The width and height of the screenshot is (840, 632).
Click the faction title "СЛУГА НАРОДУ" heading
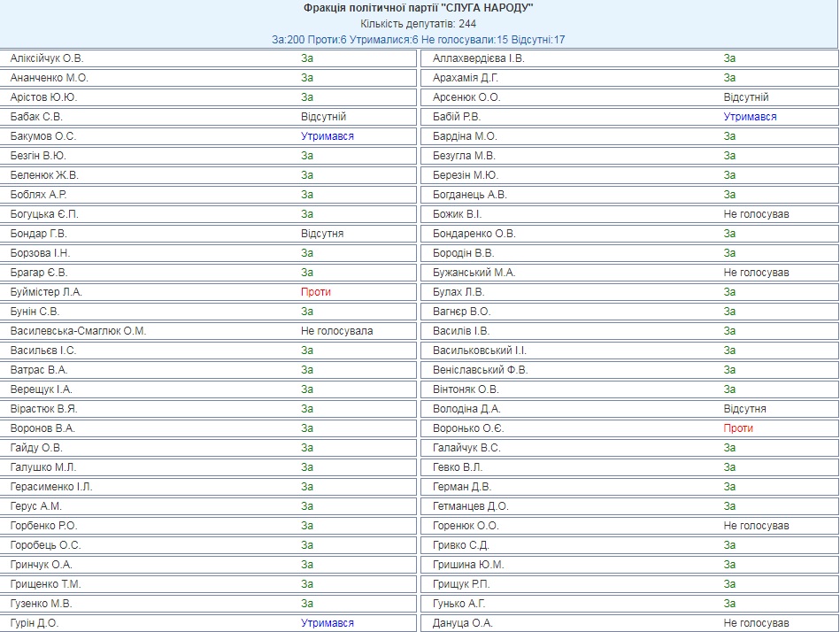(x=419, y=8)
